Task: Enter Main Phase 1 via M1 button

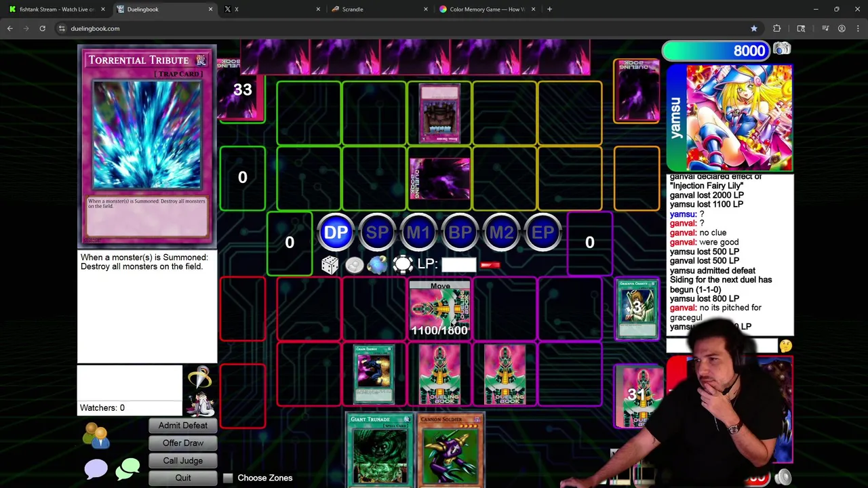Action: click(x=418, y=233)
